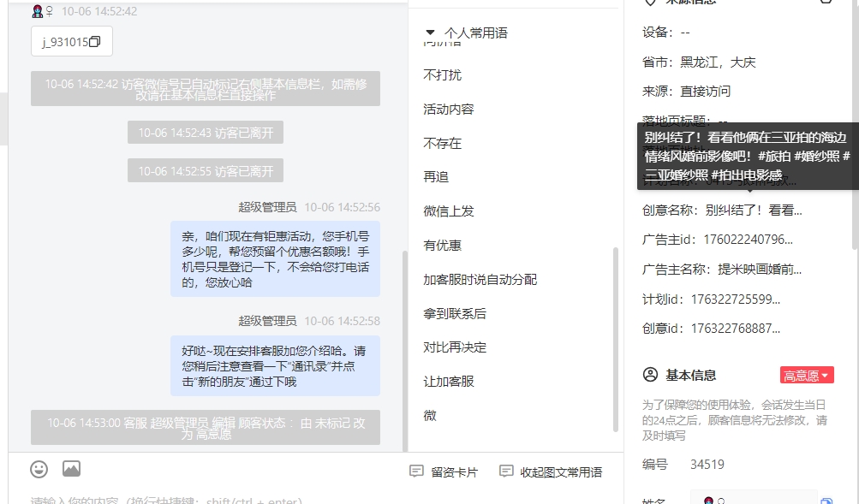Click the quick phrases list scrollbar
The image size is (859, 504).
(615, 340)
